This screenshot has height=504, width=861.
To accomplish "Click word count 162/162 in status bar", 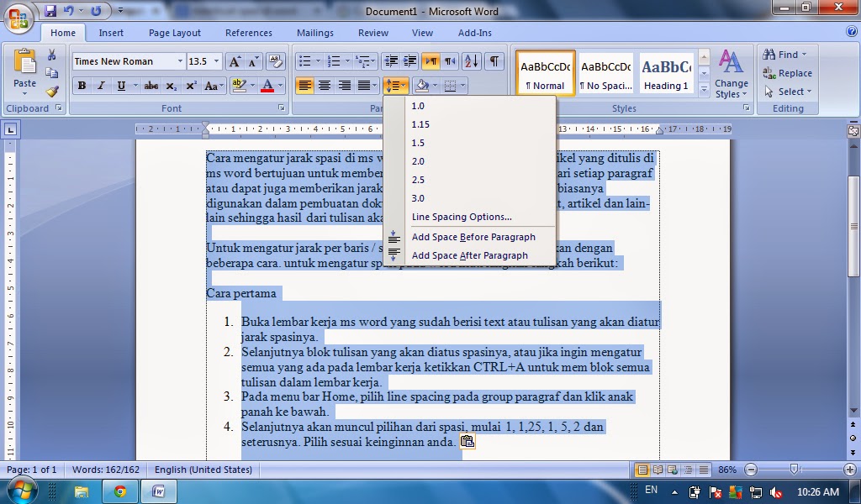I will pos(106,470).
